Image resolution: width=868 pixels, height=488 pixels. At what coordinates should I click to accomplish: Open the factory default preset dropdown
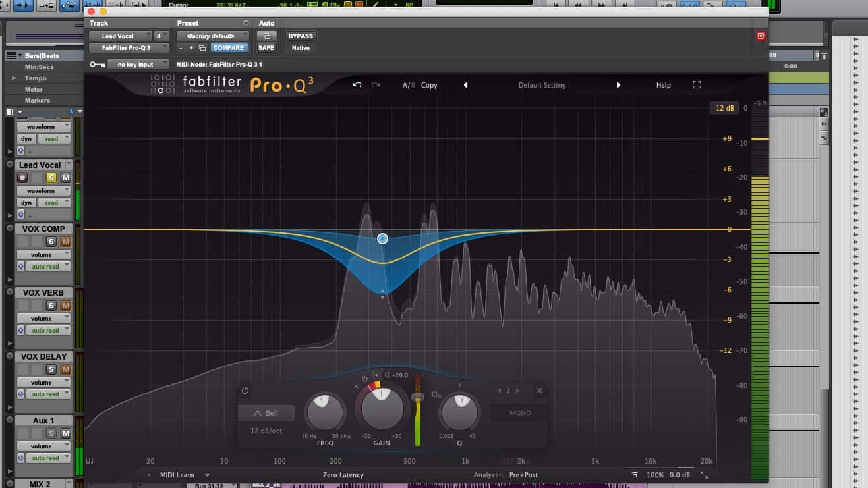(213, 36)
